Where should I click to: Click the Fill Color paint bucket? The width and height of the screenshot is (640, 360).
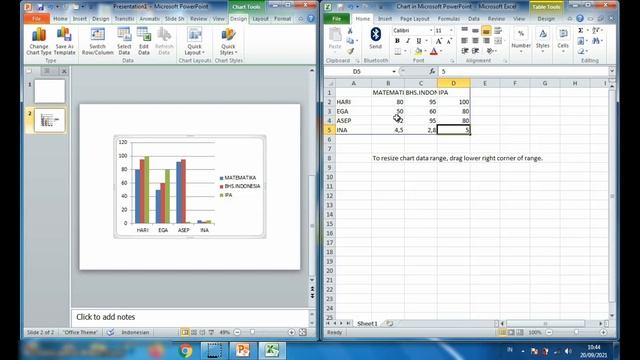418,51
